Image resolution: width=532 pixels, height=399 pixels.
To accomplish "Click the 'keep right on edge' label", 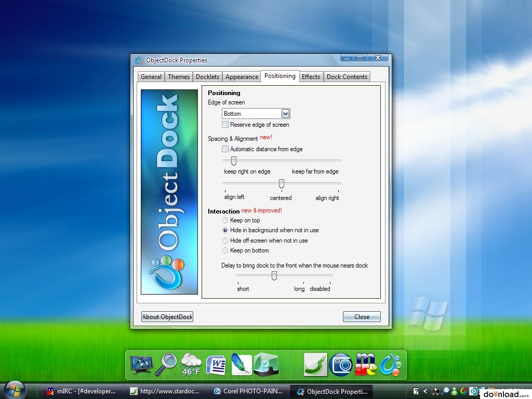I will point(247,171).
